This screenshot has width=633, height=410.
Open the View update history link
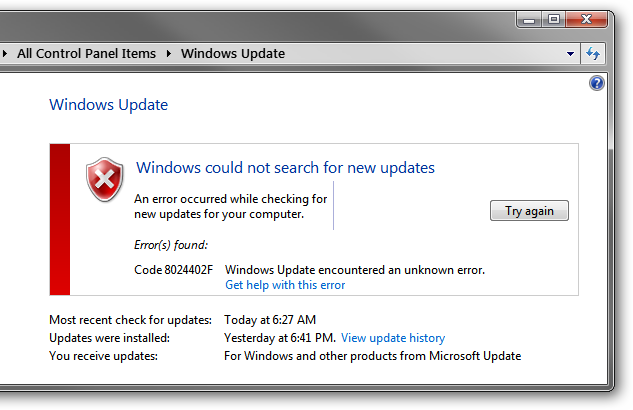click(393, 338)
